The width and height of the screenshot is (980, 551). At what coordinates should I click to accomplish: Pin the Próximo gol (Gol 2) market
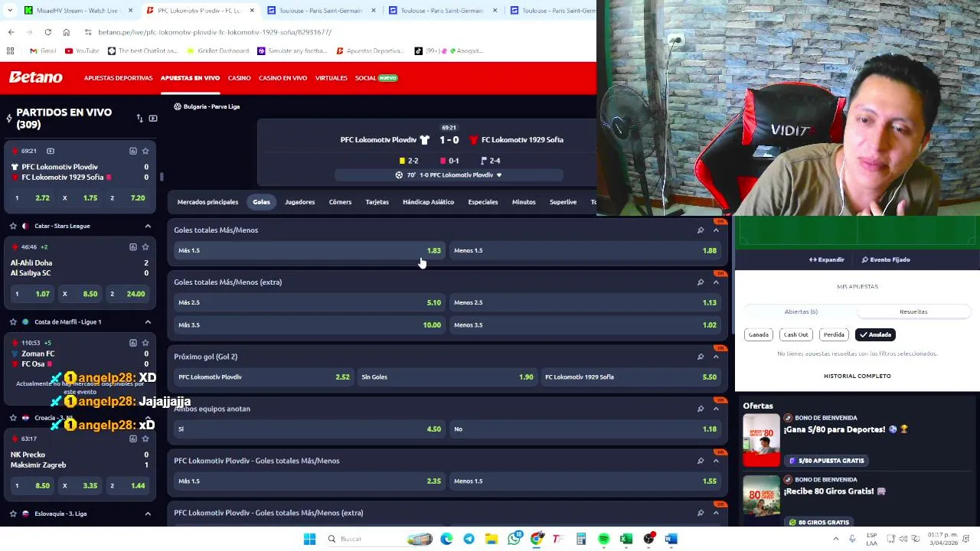point(700,357)
